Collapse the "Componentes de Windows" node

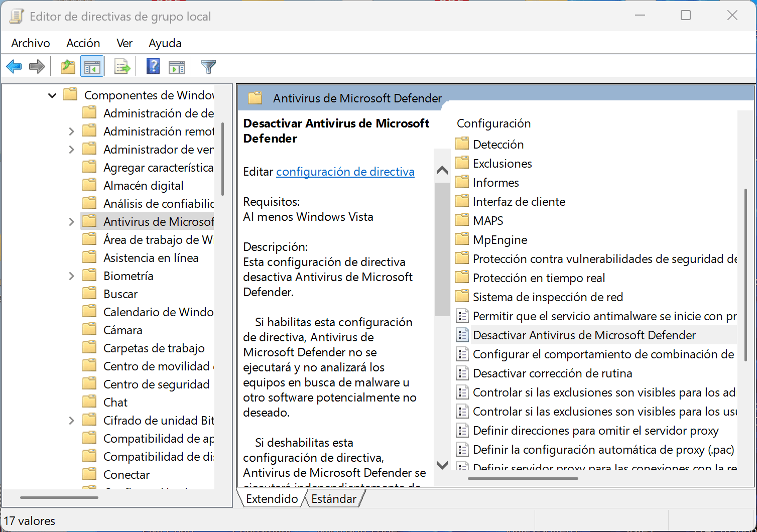point(52,95)
